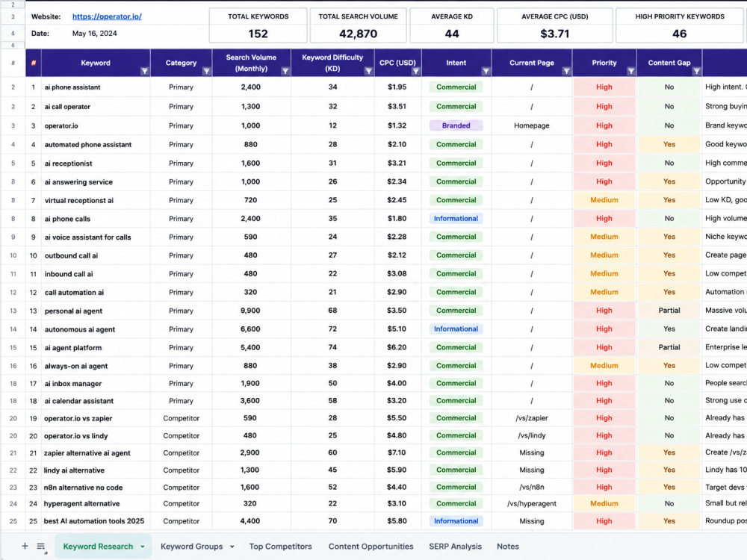Select 'zapier alternative ai agent' keyword cell
Image resolution: width=747 pixels, height=560 pixels.
pyautogui.click(x=96, y=453)
